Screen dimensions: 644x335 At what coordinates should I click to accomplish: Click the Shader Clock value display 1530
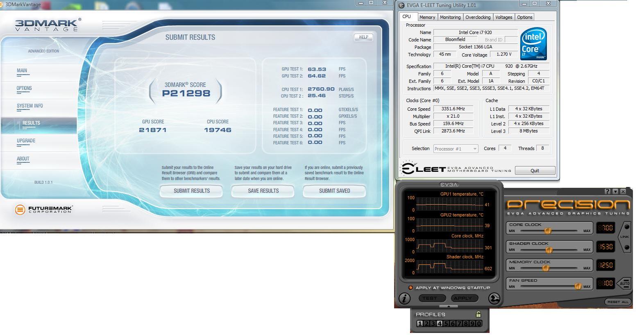pyautogui.click(x=605, y=247)
